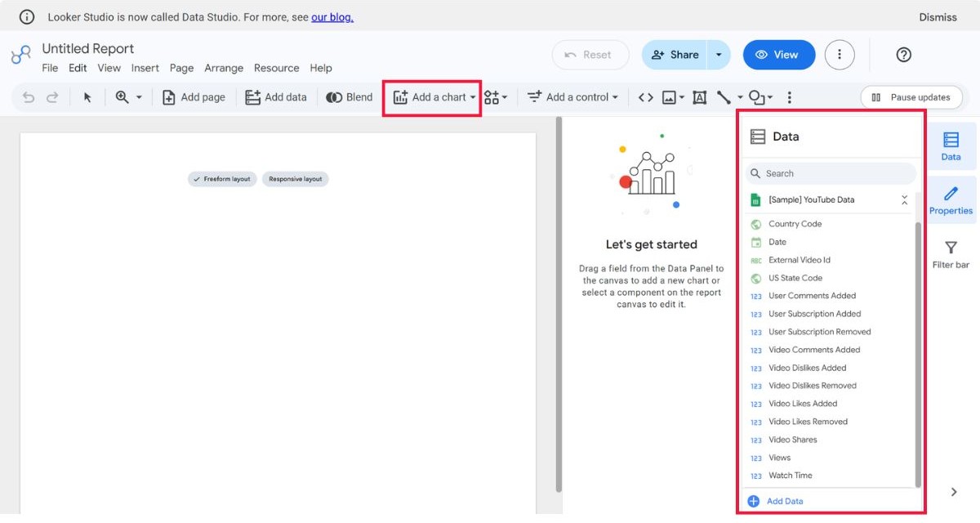The width and height of the screenshot is (980, 523).
Task: Click the Share button
Action: [675, 55]
